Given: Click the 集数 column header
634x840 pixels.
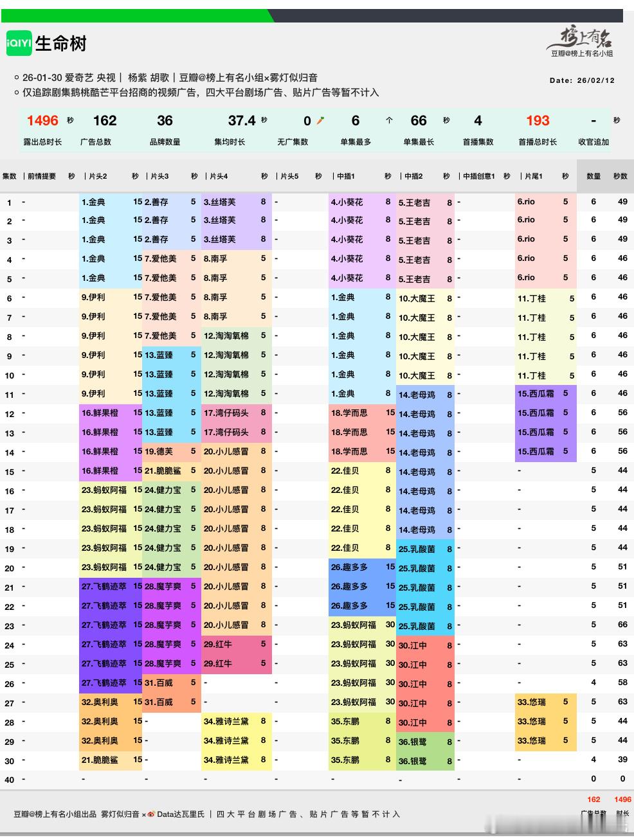Looking at the screenshot, I should click(10, 176).
